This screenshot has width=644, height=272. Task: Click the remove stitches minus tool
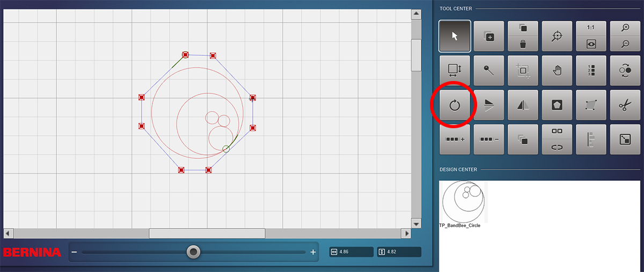489,139
